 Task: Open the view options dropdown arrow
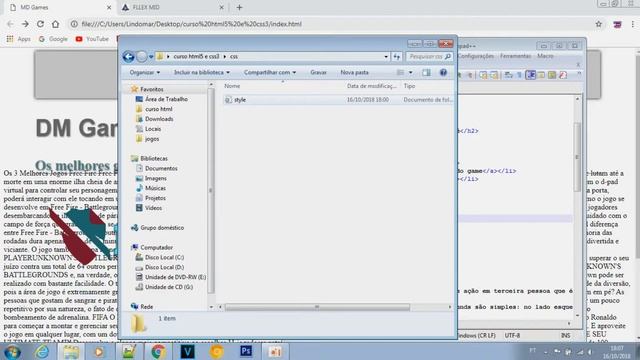click(x=411, y=73)
